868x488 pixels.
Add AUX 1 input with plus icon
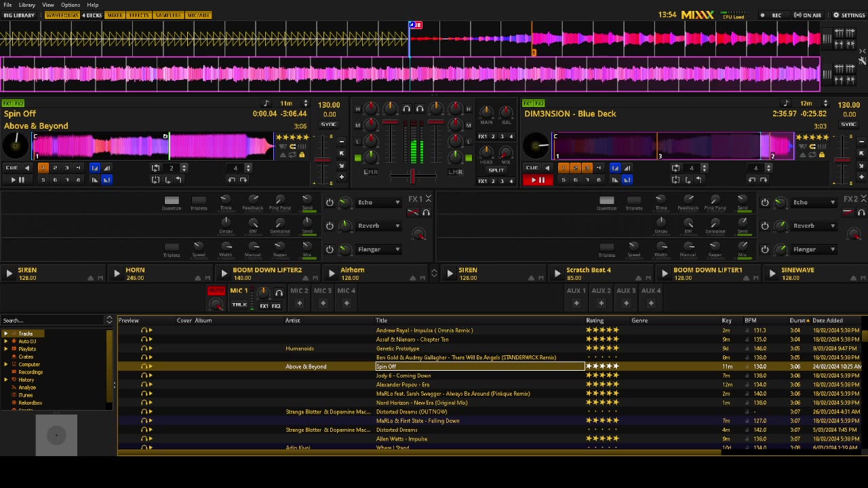[x=576, y=303]
